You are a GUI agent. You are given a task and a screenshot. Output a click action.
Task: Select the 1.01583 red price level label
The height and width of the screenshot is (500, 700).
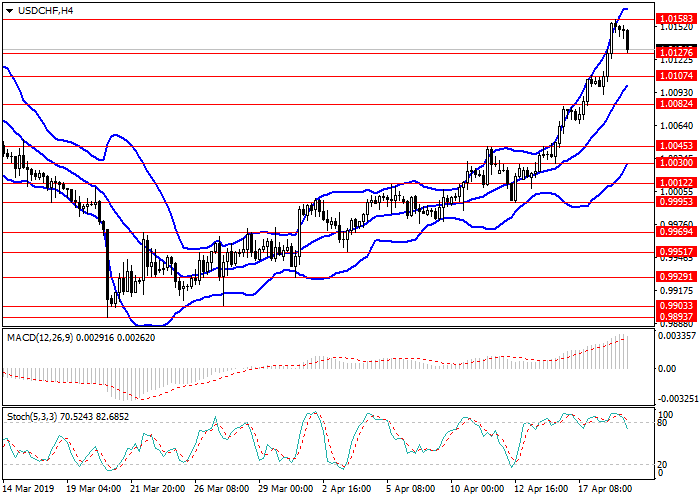pyautogui.click(x=677, y=19)
